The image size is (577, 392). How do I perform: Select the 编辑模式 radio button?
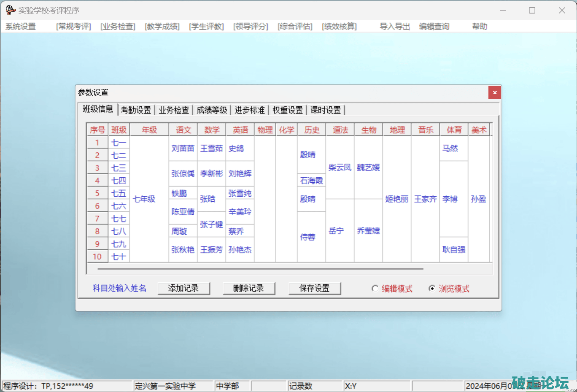[375, 289]
